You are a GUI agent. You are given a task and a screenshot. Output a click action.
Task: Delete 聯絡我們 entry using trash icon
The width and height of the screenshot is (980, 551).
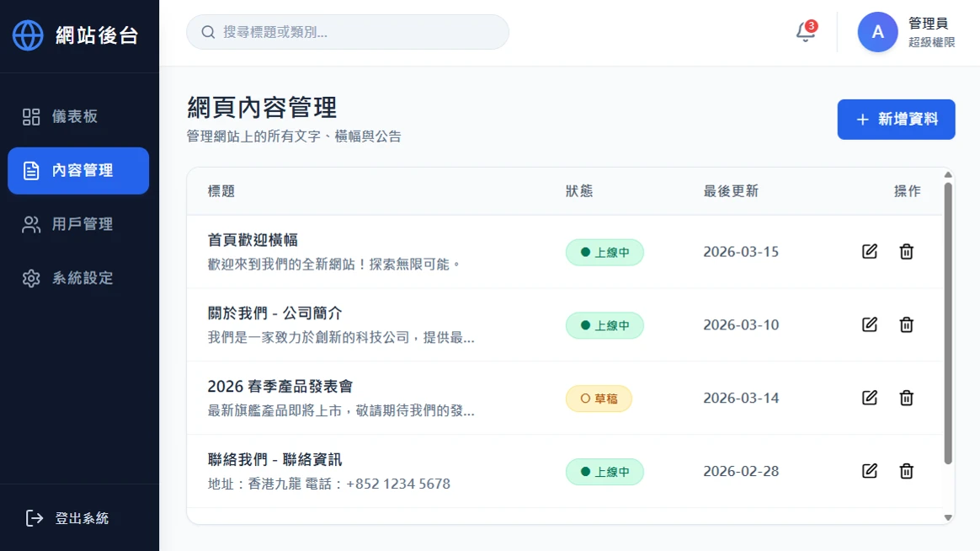(907, 471)
